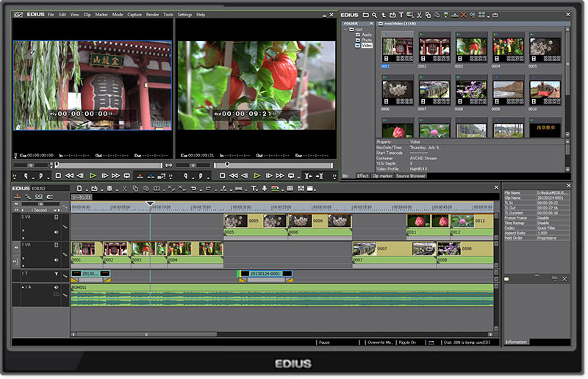Click the scissors cut icon in timeline toolbar
The width and height of the screenshot is (588, 379).
tap(124, 189)
